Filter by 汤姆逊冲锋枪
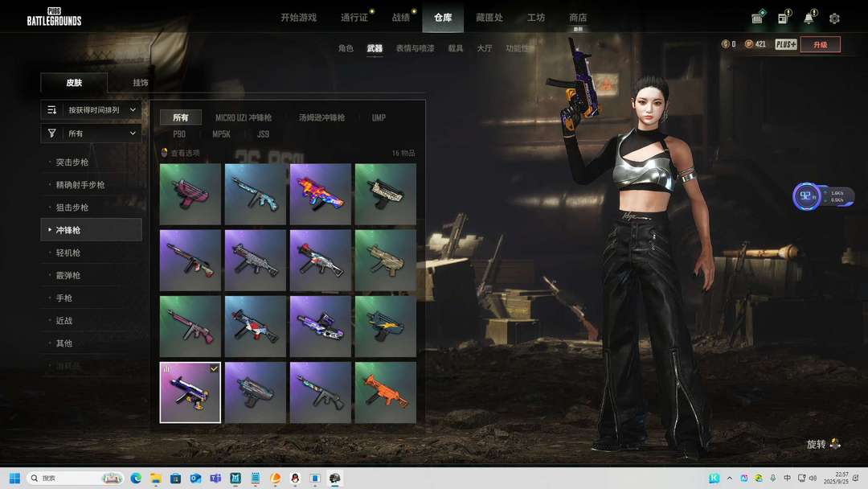Screen dimensions: 868x489 point(321,117)
